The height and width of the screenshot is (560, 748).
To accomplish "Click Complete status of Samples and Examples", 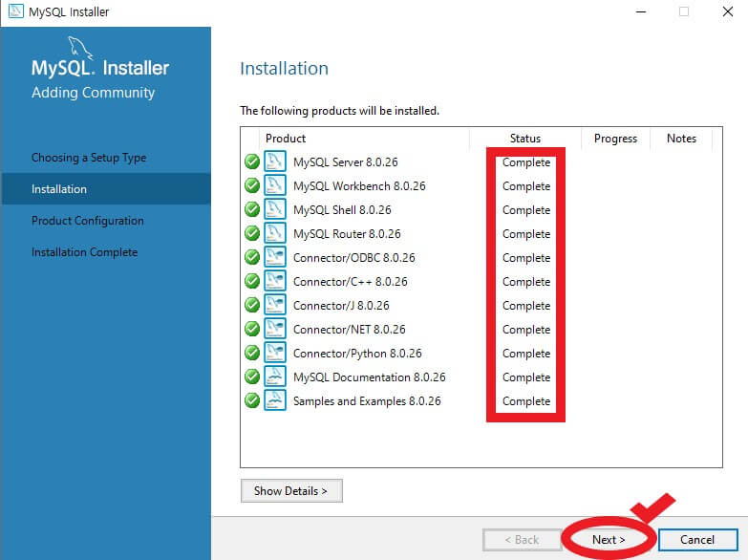I will click(x=526, y=401).
